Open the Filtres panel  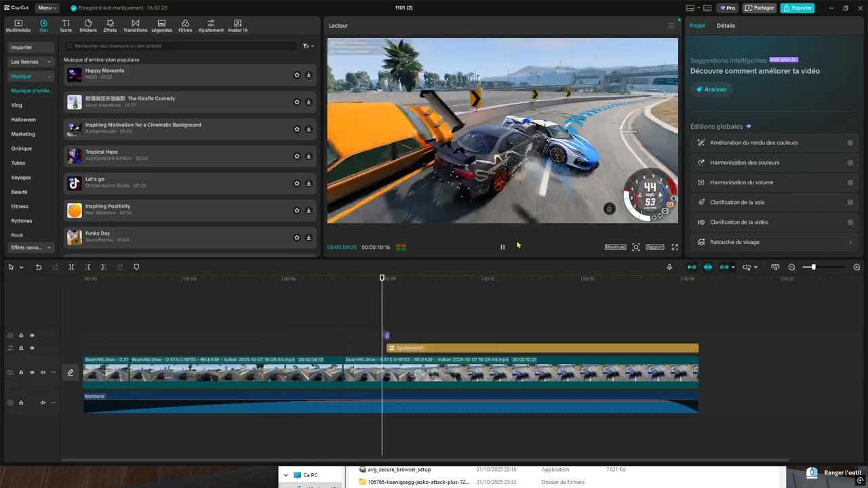tap(185, 26)
